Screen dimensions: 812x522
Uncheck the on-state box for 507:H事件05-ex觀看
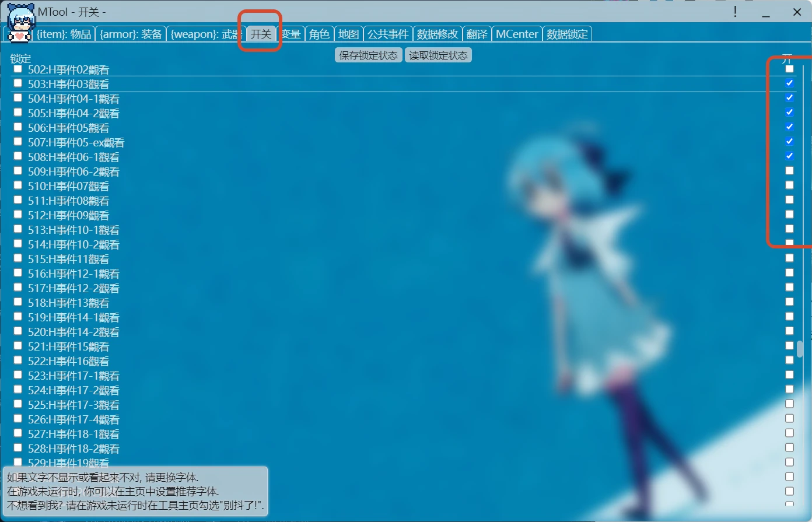point(789,141)
